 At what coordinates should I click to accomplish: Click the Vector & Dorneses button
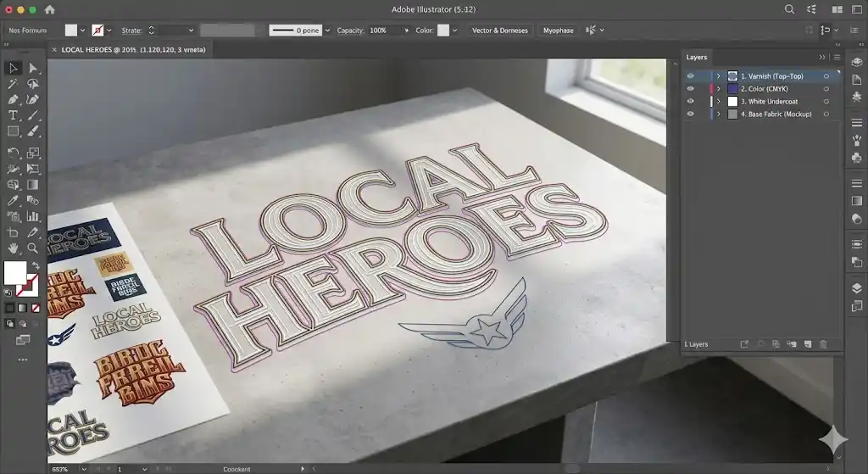[x=499, y=31]
